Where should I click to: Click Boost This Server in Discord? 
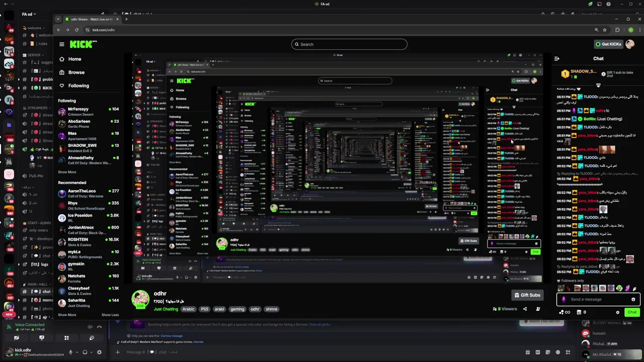click(x=541, y=322)
